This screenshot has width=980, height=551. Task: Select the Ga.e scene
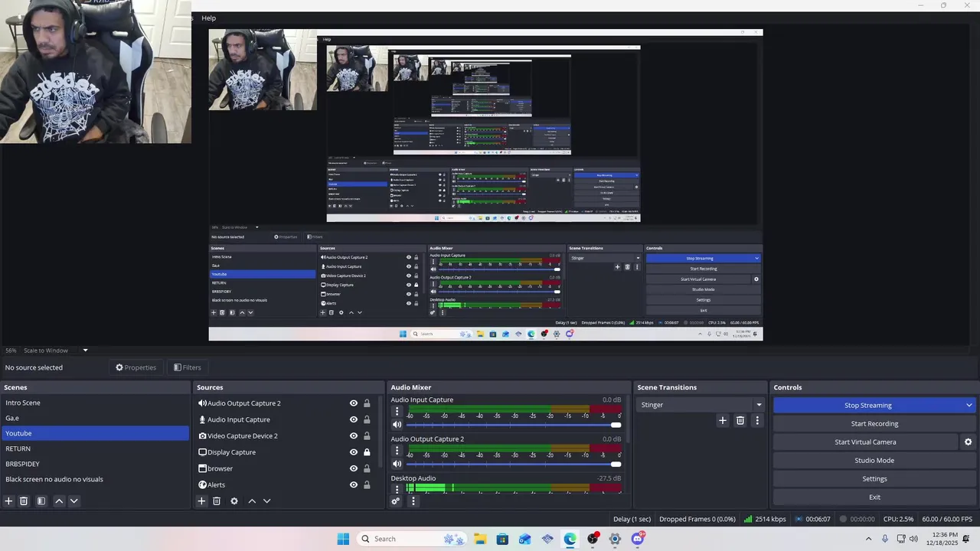tap(94, 418)
